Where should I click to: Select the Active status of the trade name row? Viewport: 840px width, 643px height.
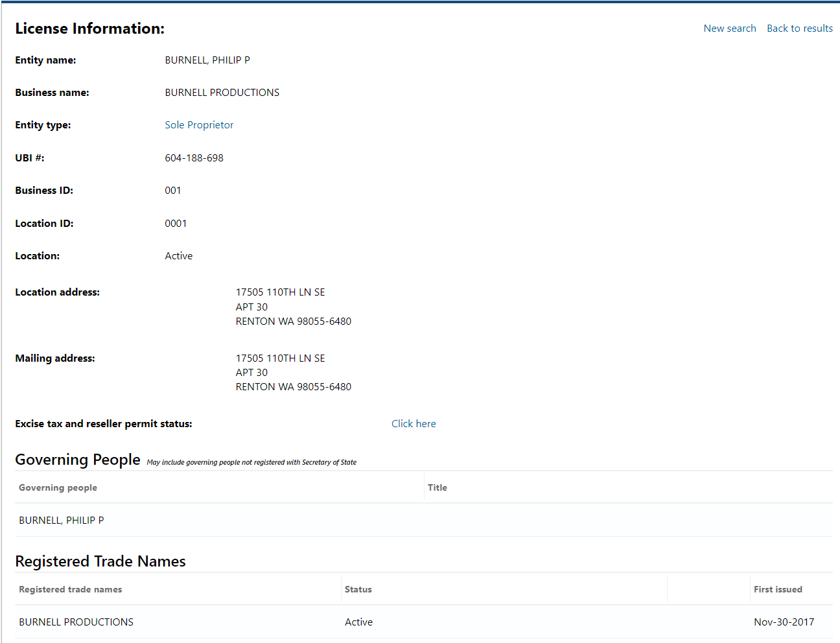(358, 622)
